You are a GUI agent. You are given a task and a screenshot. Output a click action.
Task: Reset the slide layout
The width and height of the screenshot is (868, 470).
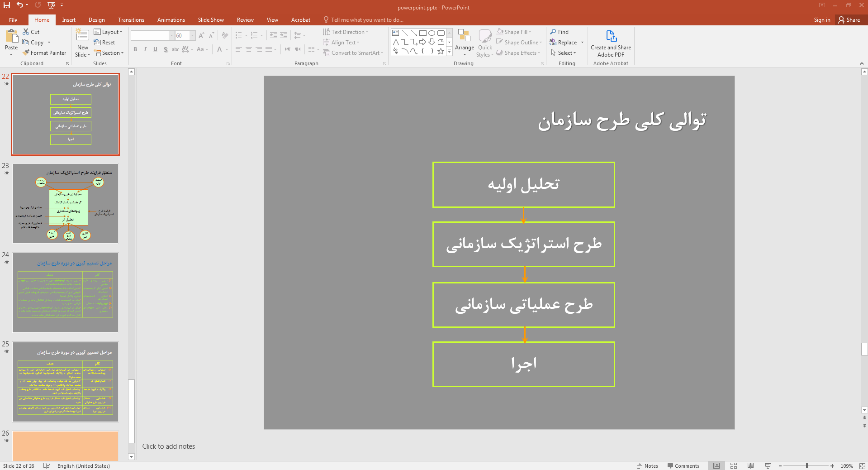(x=104, y=42)
